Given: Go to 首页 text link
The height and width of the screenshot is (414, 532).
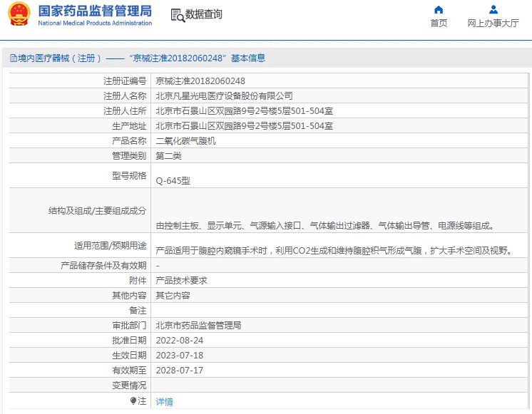Looking at the screenshot, I should pyautogui.click(x=439, y=23).
